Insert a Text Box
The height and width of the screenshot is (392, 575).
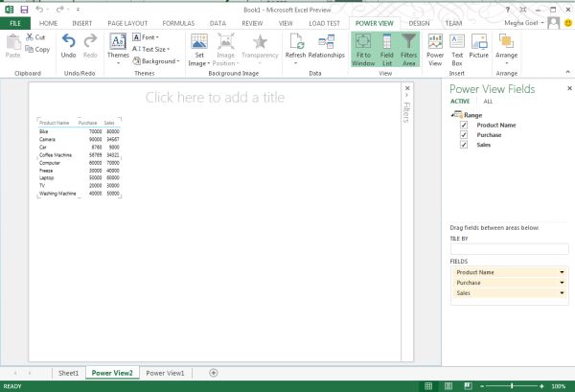tap(457, 50)
